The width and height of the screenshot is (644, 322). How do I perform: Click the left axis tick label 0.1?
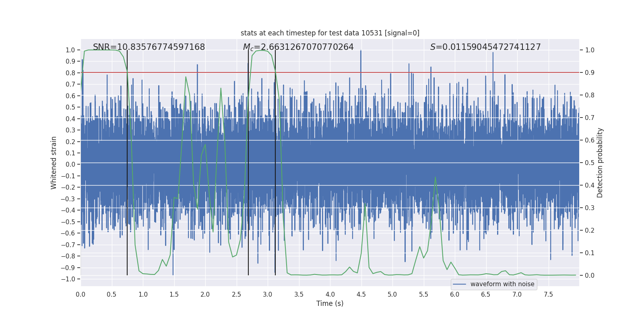[70, 153]
